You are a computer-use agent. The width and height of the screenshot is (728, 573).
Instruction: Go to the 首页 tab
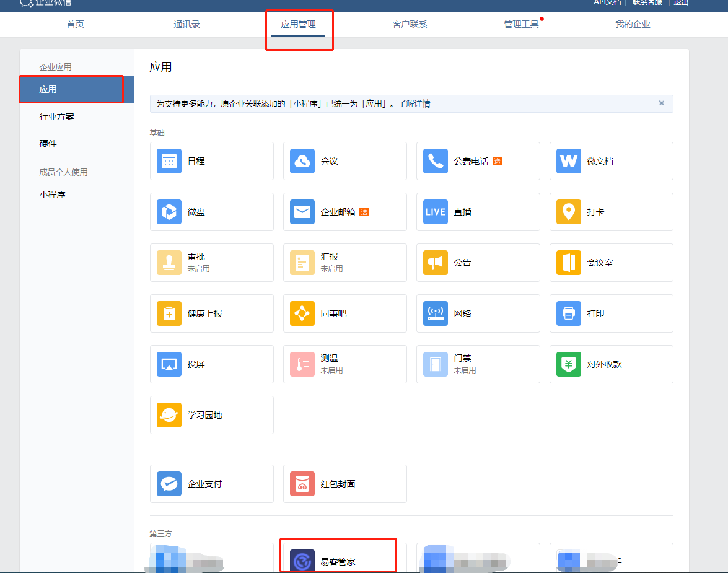coord(75,24)
